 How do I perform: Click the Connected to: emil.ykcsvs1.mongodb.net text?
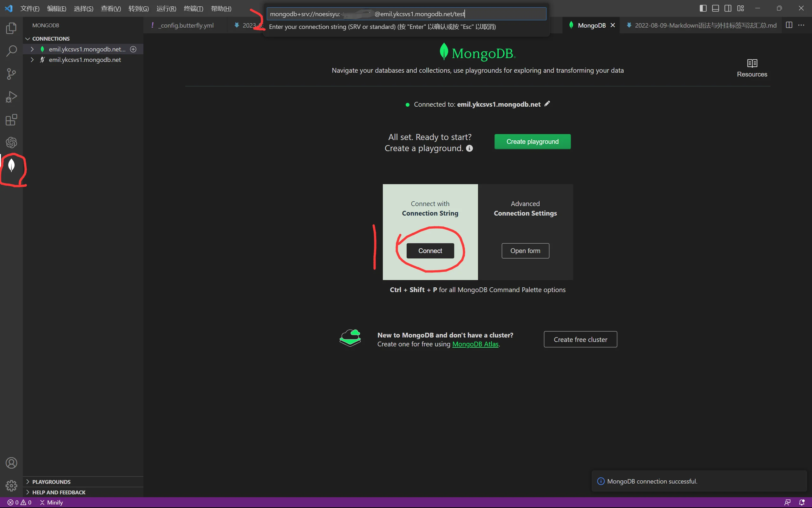(477, 104)
